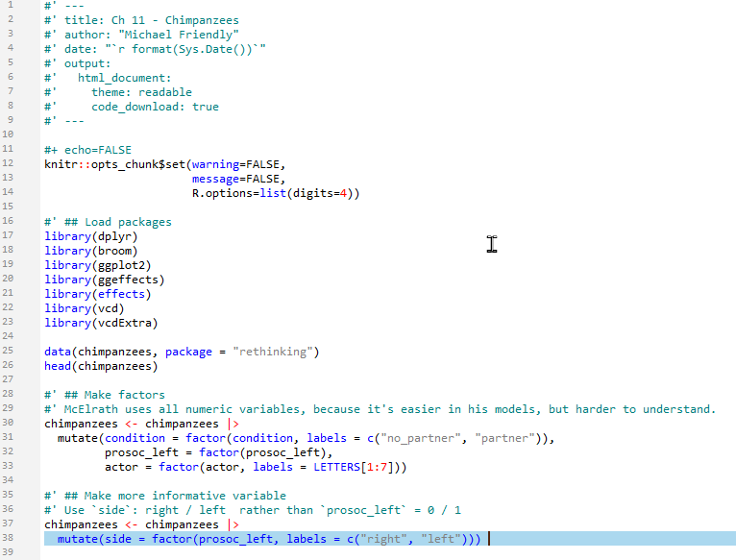This screenshot has height=560, width=736.
Task: Click the library(vcdExtra) line
Action: click(101, 323)
